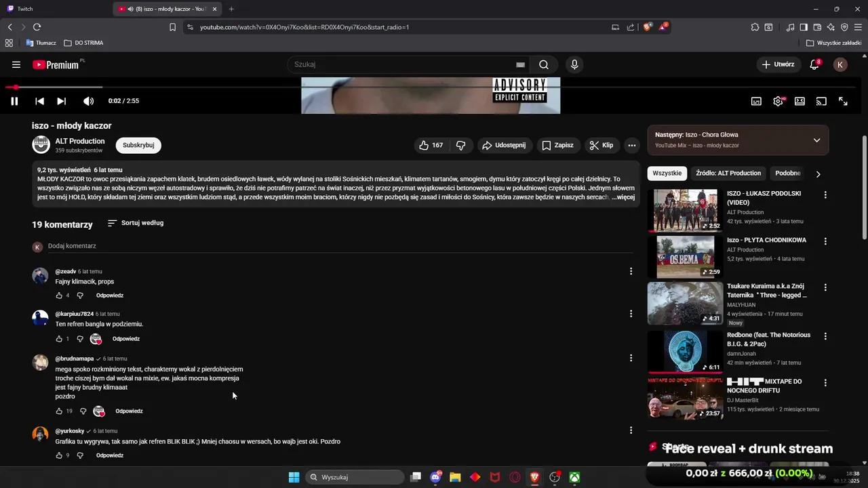Select the Wszystkie filter chip
Viewport: 868px width, 488px height.
point(667,173)
